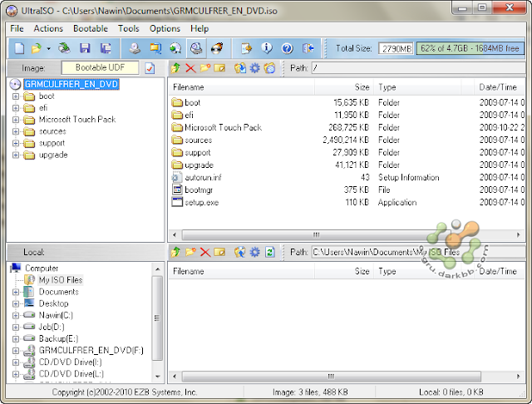Sort Local list by Date/Time column header
Viewport: 532px width, 404px height.
pyautogui.click(x=499, y=271)
